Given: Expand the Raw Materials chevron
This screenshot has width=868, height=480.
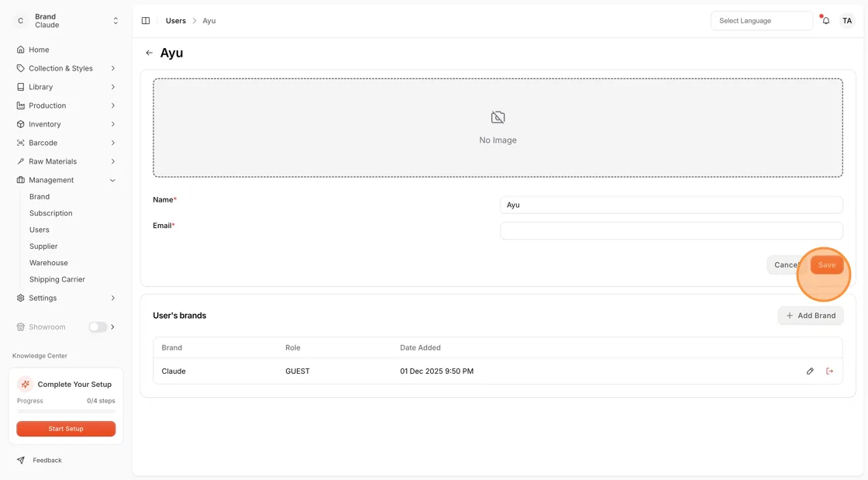Looking at the screenshot, I should pyautogui.click(x=113, y=161).
